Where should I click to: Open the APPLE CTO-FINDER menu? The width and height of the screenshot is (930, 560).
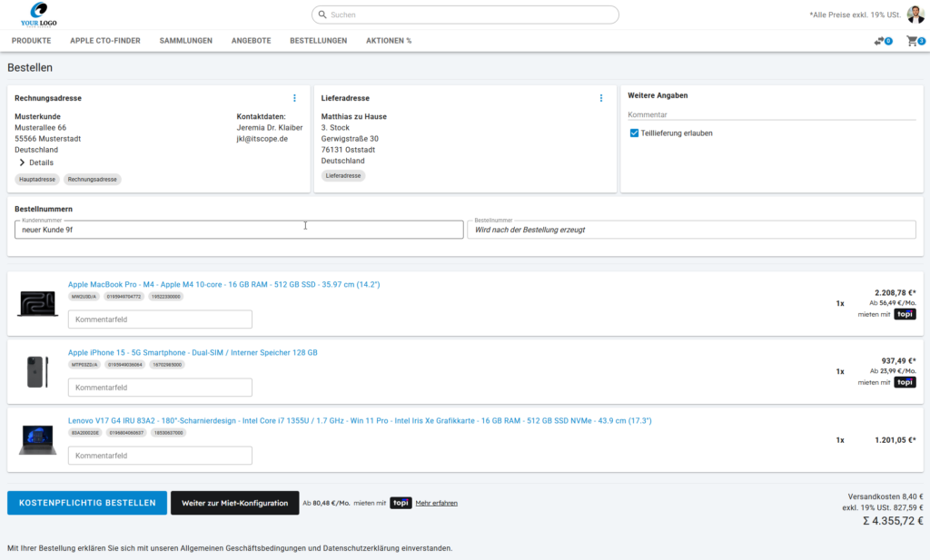point(105,41)
